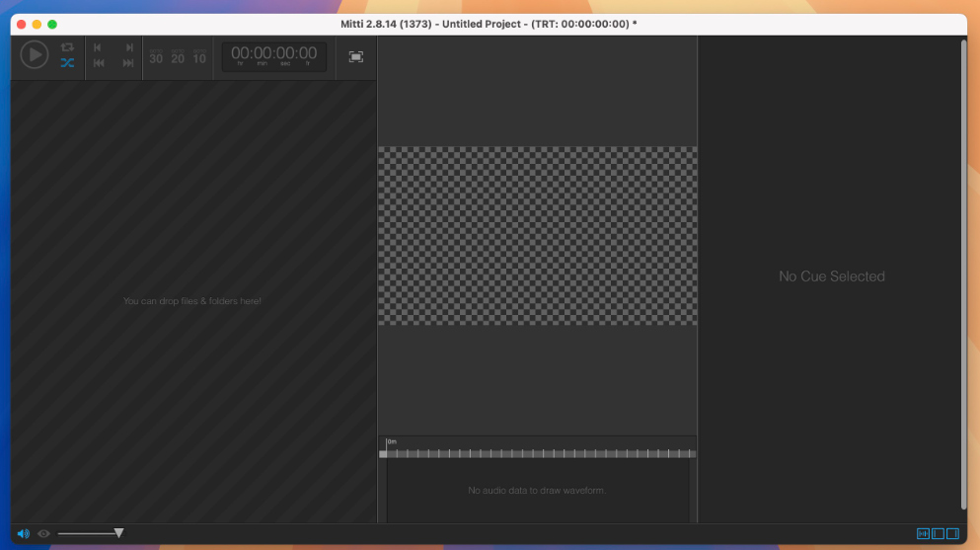980x550 pixels.
Task: Click the checkerboard video preview area
Action: 537,235
